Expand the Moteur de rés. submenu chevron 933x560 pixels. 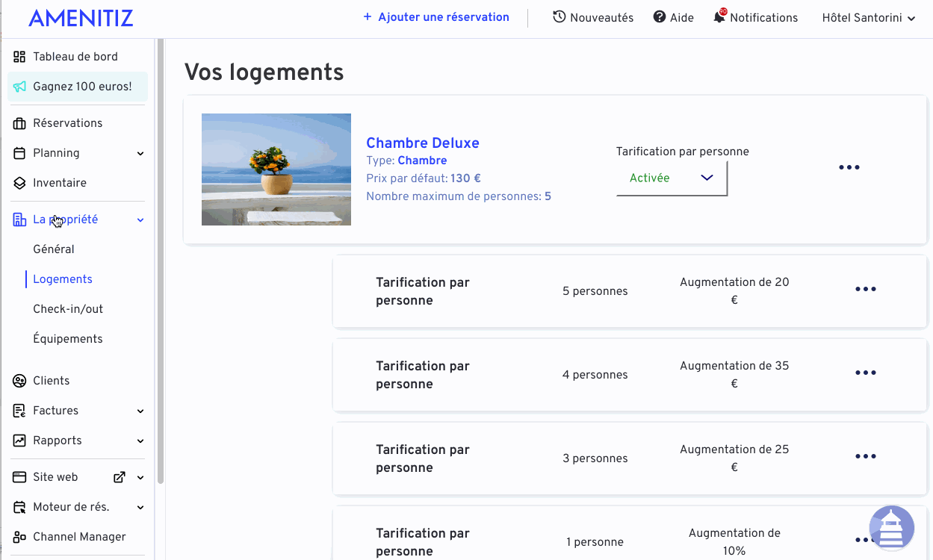140,508
